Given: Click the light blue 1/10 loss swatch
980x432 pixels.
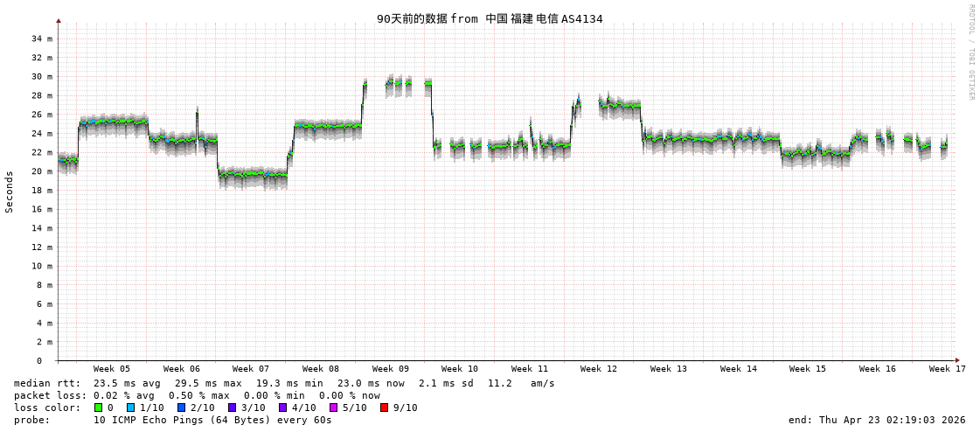Looking at the screenshot, I should pyautogui.click(x=130, y=408).
